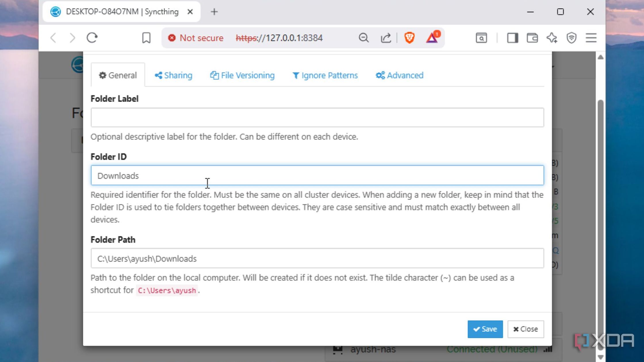Screen dimensions: 644x362
Task: Toggle the browser sidebar panel
Action: point(512,38)
